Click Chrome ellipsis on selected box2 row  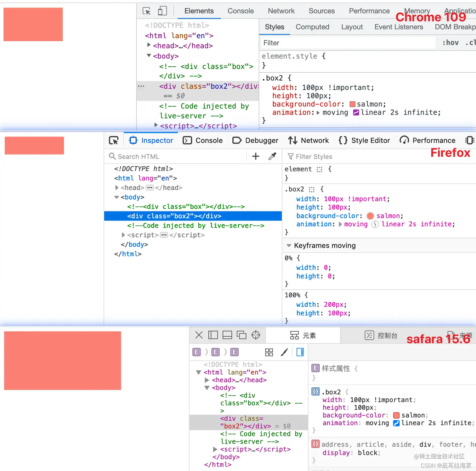tap(141, 86)
